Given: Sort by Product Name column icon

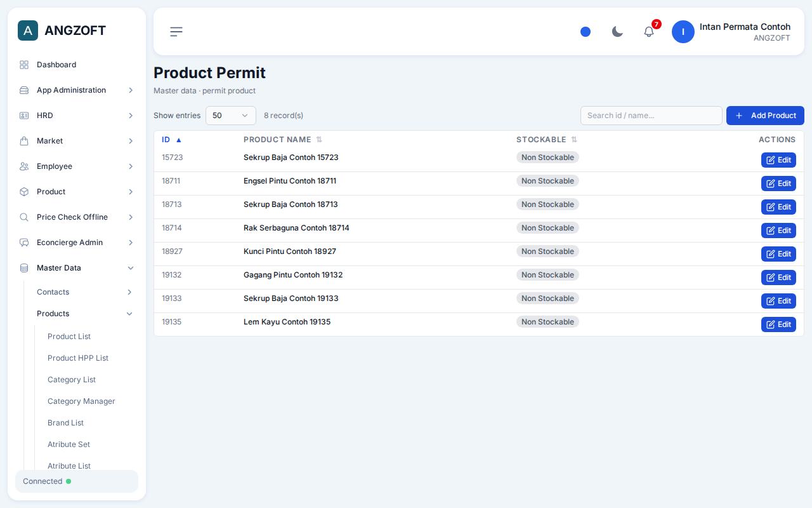Looking at the screenshot, I should [319, 140].
